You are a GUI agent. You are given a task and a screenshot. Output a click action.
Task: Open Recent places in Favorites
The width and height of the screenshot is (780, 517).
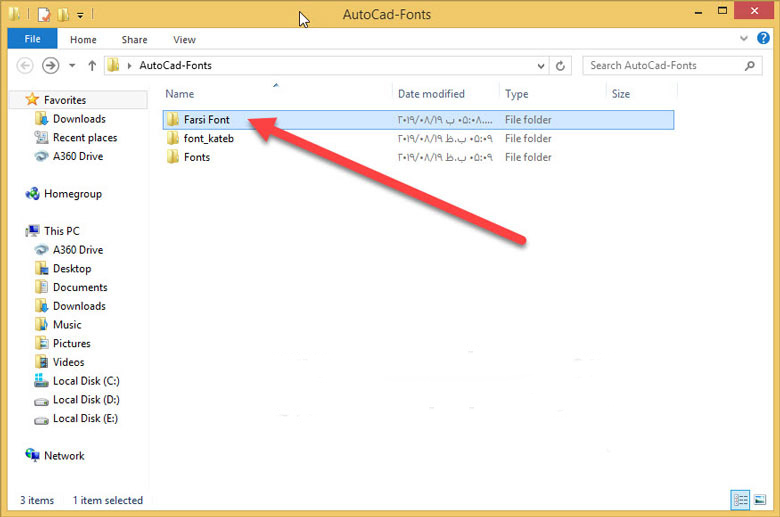tap(85, 138)
